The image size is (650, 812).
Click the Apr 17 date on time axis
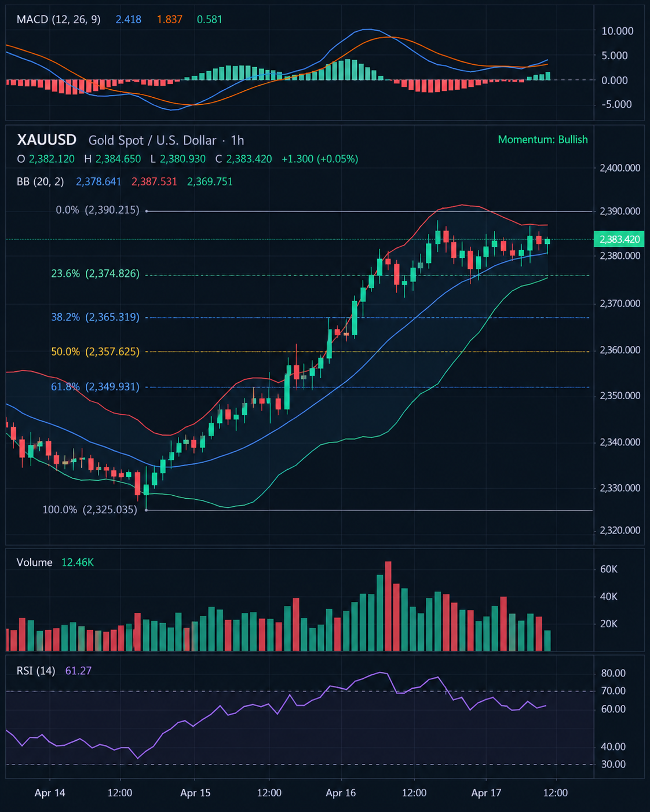486,793
